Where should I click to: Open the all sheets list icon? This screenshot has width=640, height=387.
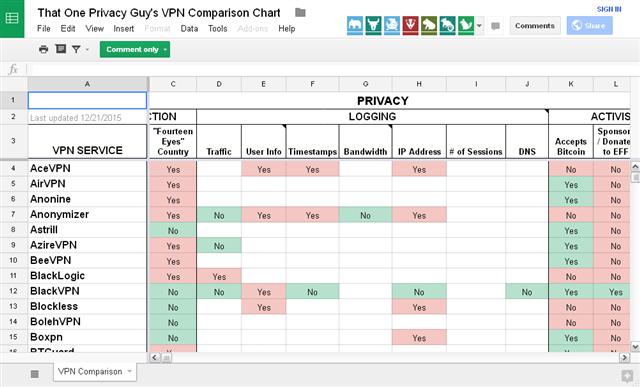click(x=35, y=374)
